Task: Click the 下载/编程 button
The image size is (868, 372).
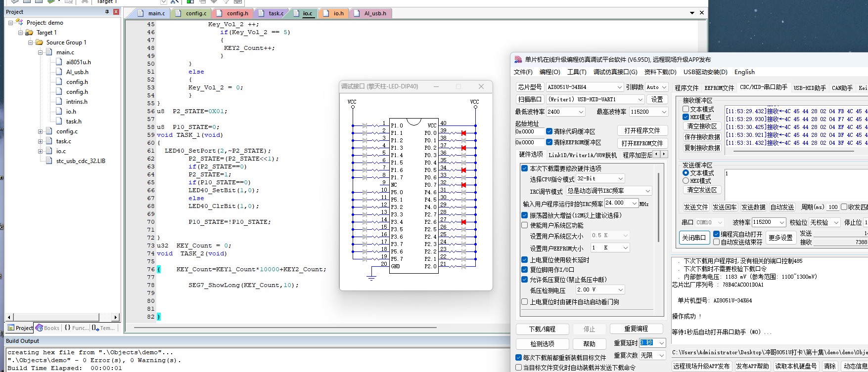Action: pos(542,329)
